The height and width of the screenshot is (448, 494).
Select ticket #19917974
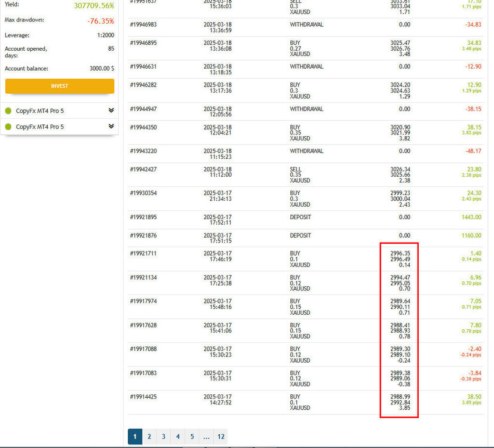[143, 301]
